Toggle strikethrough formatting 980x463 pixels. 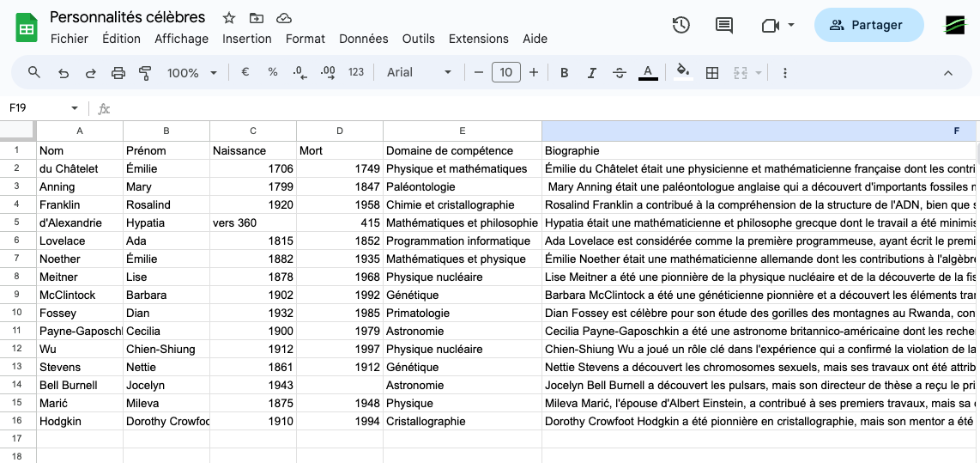[x=620, y=73]
